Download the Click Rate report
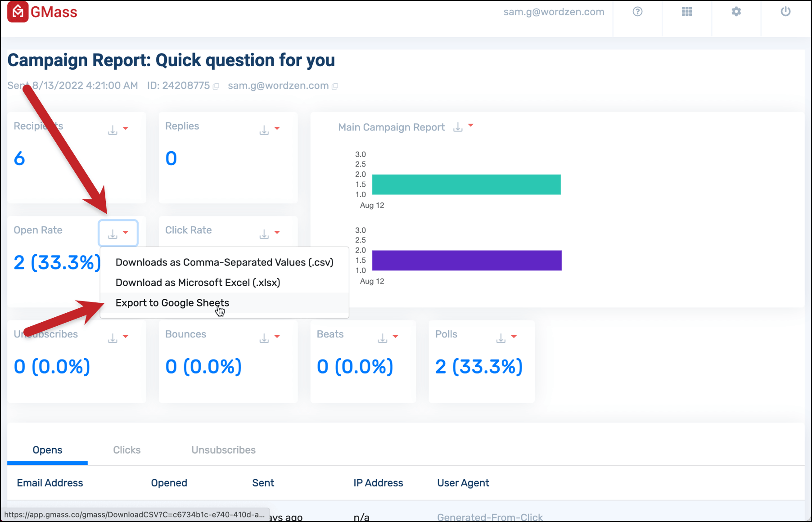 (264, 234)
